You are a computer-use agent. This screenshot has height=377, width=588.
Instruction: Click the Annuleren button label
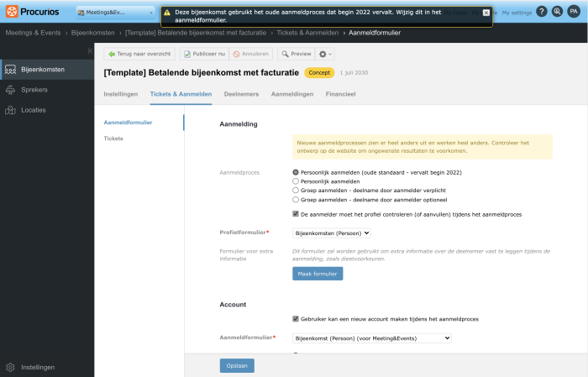255,54
